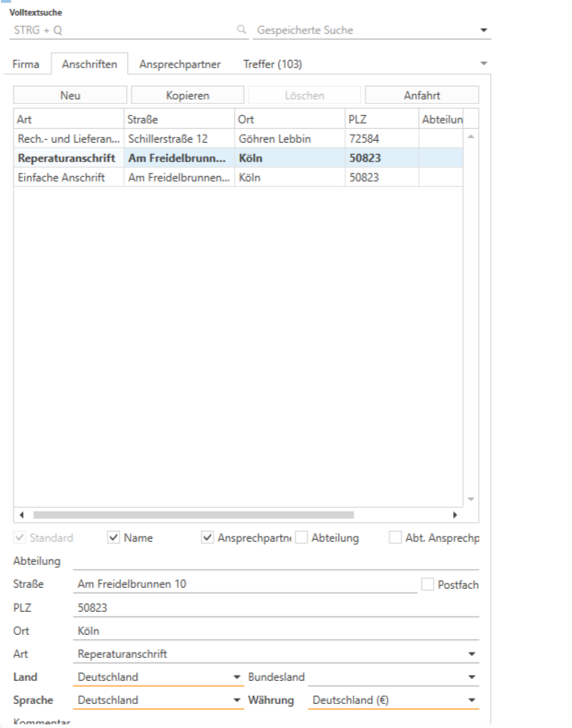Open the Bundesland dropdown
Screen dimensions: 572x728
pos(473,677)
